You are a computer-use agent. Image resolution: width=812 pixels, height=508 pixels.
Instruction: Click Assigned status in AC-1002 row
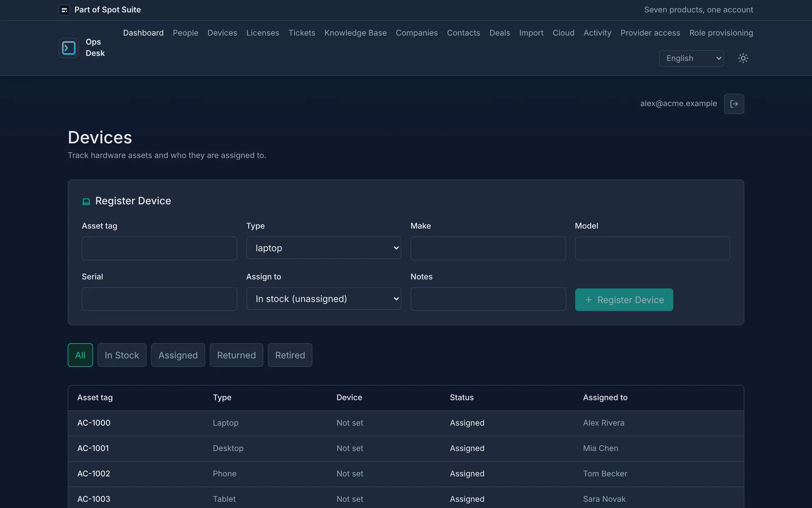click(467, 474)
